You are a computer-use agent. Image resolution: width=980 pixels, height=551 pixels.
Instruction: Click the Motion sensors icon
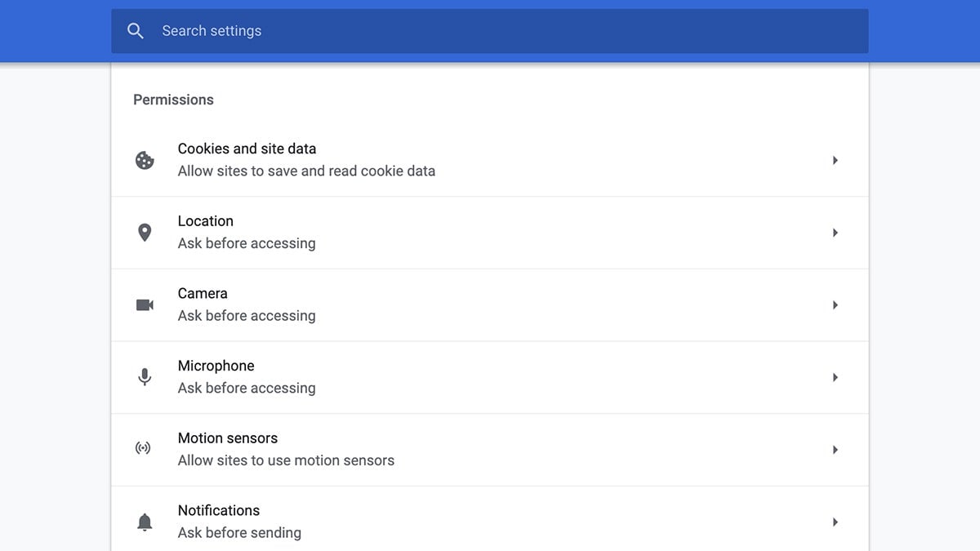[144, 449]
